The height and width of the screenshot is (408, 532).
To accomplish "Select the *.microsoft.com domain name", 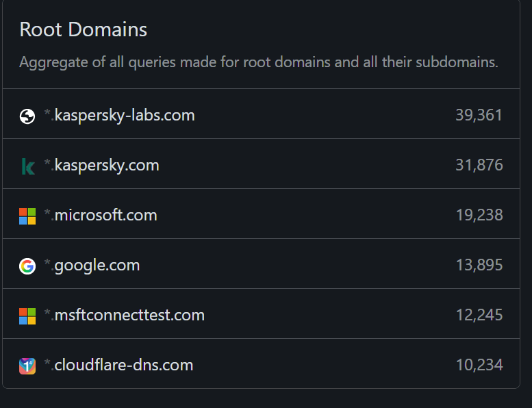I will coord(101,216).
